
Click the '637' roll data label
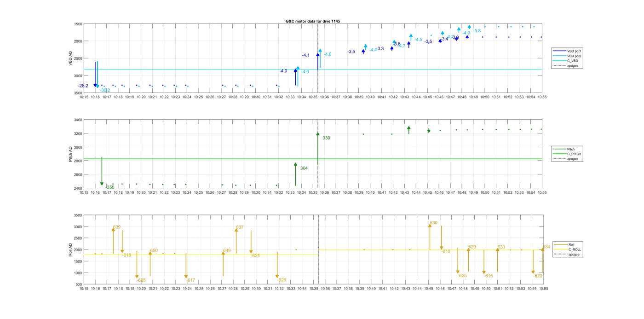(240, 227)
